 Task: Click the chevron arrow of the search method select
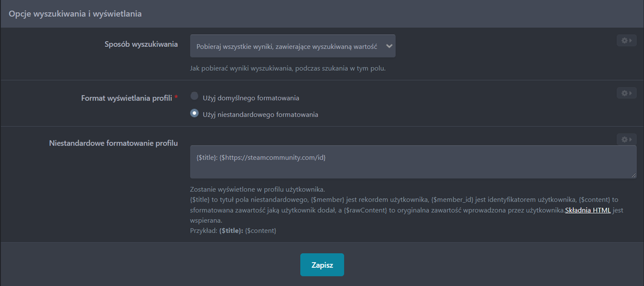point(388,46)
